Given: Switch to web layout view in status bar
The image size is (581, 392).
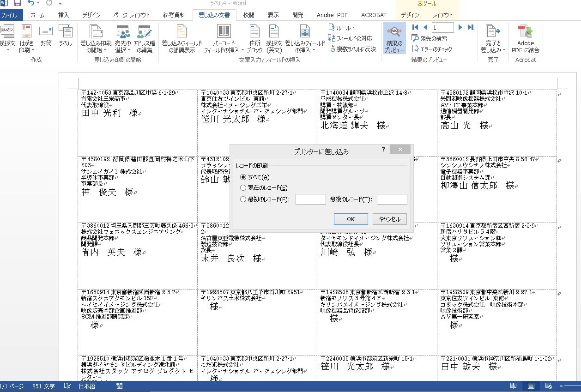Looking at the screenshot, I should (549, 386).
